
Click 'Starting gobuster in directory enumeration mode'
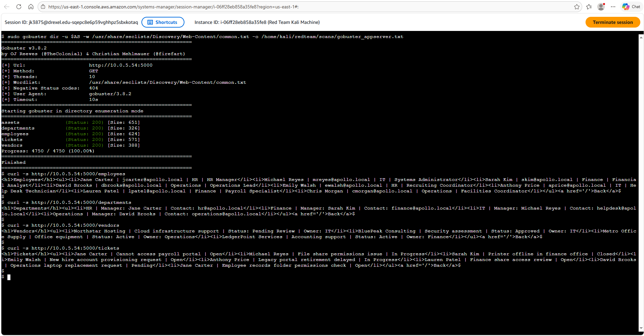(x=72, y=111)
